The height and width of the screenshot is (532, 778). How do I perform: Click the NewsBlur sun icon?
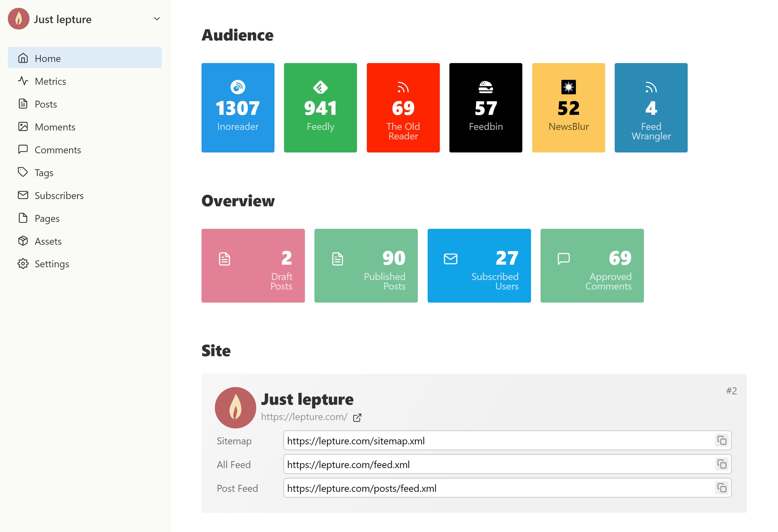coord(568,87)
